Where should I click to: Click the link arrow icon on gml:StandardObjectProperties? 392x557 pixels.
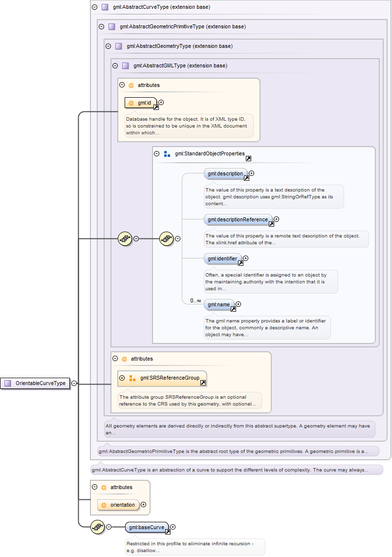click(248, 159)
